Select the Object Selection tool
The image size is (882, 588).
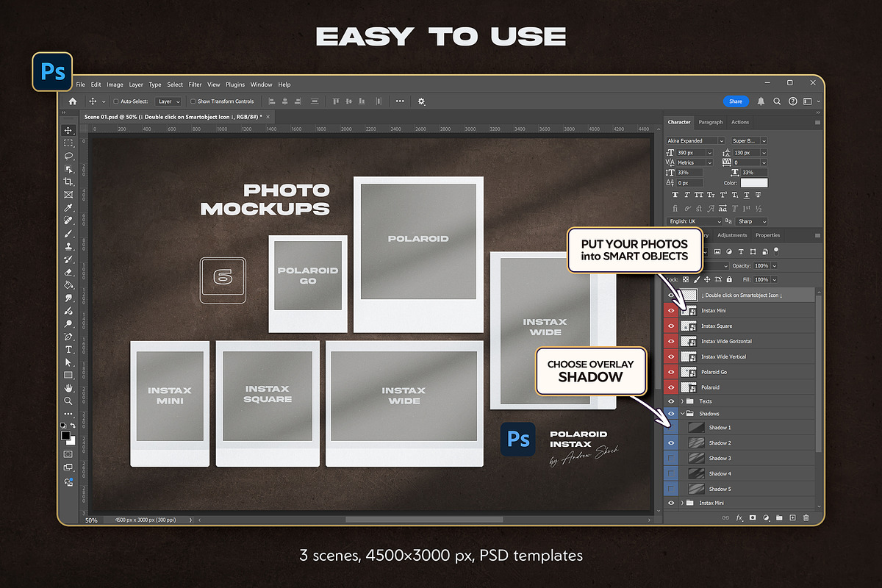point(68,168)
